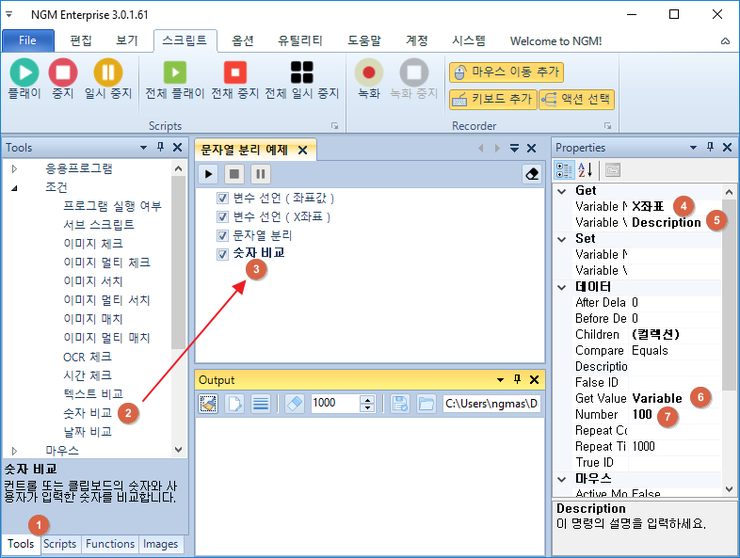The image size is (740, 558).
Task: Click the red 중지 stop icon
Action: pyautogui.click(x=63, y=73)
